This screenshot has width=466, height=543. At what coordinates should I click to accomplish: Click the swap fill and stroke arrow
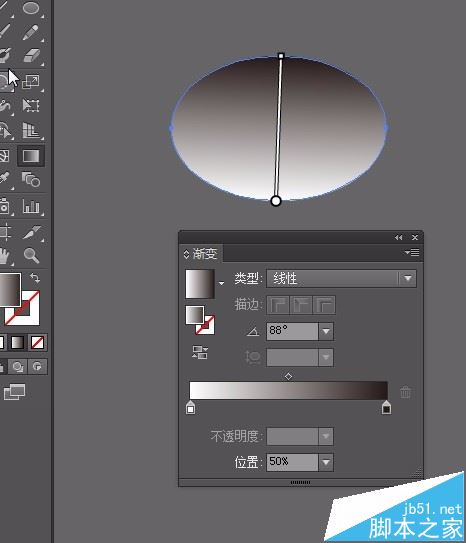click(x=35, y=278)
